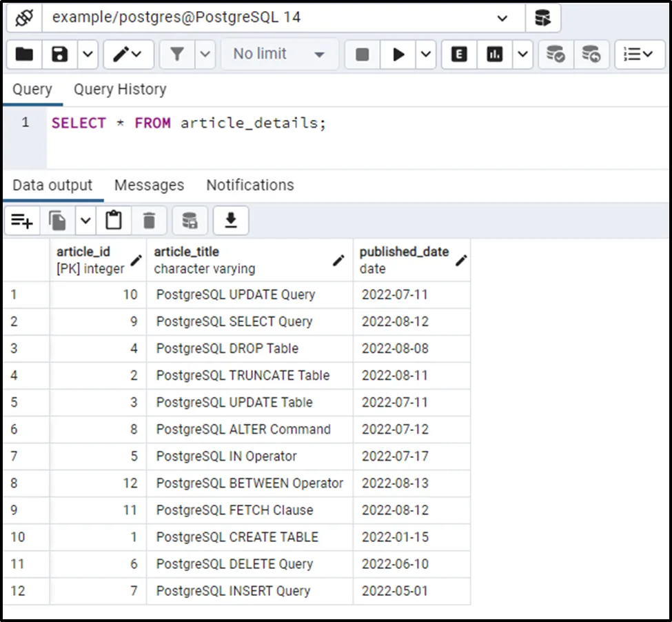This screenshot has height=622, width=672.
Task: Click the Open File folder icon
Action: point(25,54)
